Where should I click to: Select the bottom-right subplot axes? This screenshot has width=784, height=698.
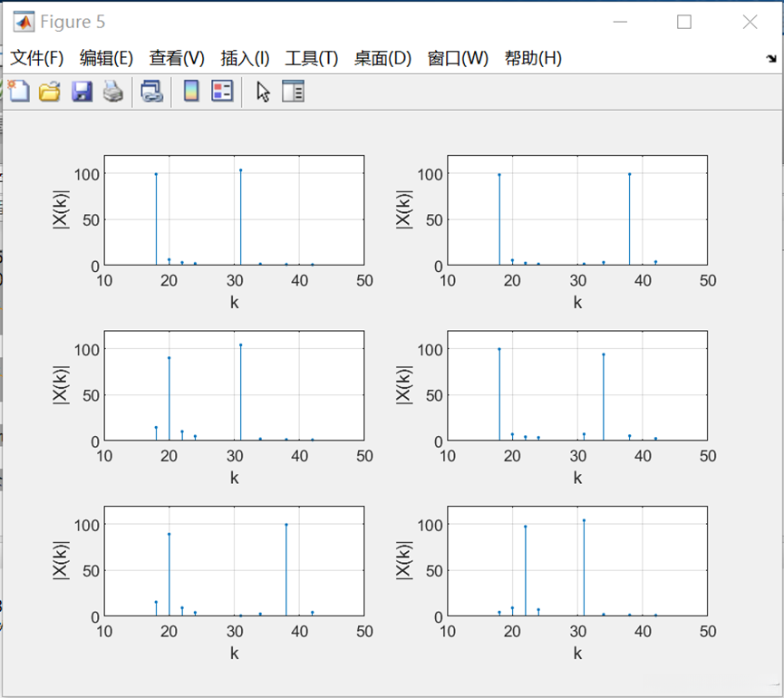[577, 561]
